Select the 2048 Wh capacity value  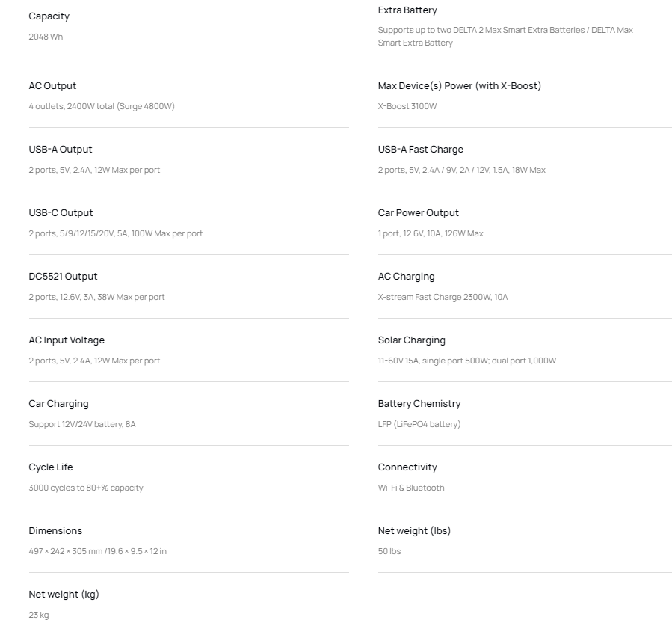(46, 37)
